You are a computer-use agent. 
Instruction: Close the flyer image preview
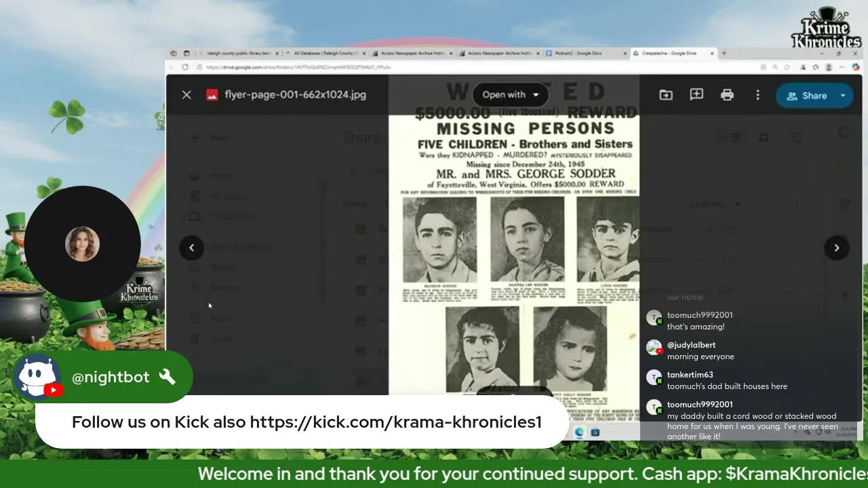pos(186,95)
